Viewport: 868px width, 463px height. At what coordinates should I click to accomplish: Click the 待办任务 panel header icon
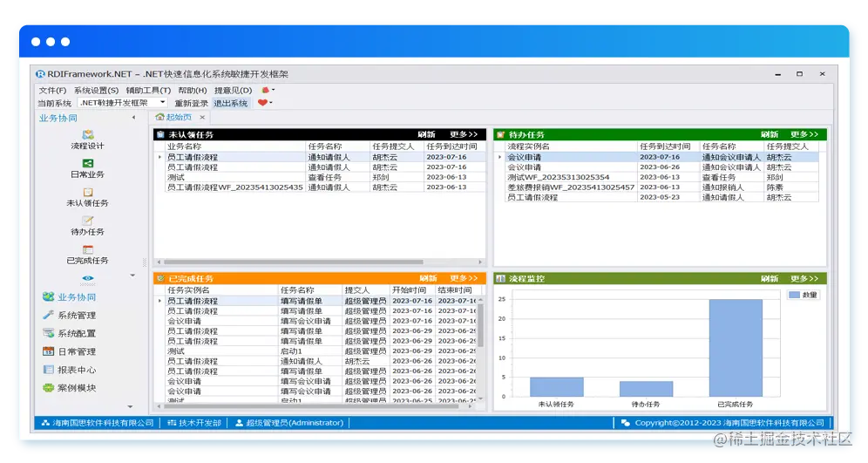click(500, 134)
